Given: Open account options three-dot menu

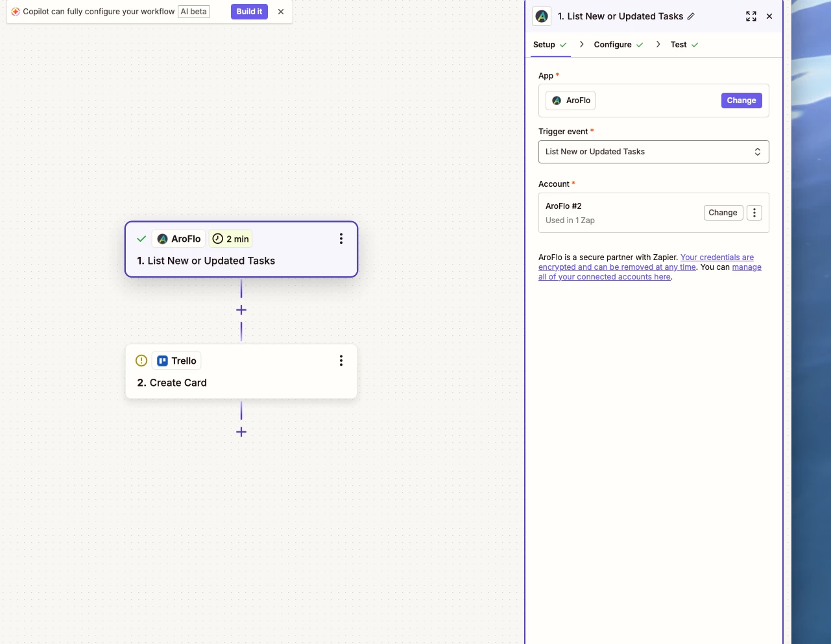Looking at the screenshot, I should coord(754,213).
